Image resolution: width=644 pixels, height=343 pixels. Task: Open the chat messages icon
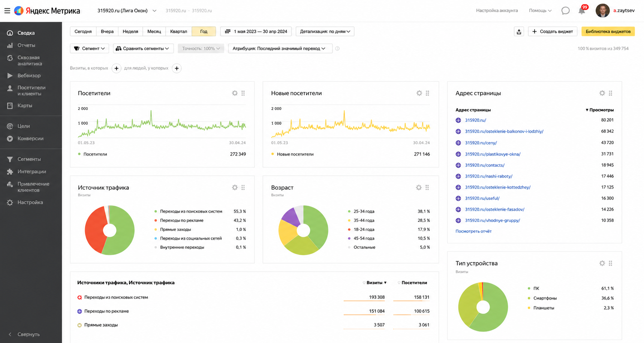[565, 10]
